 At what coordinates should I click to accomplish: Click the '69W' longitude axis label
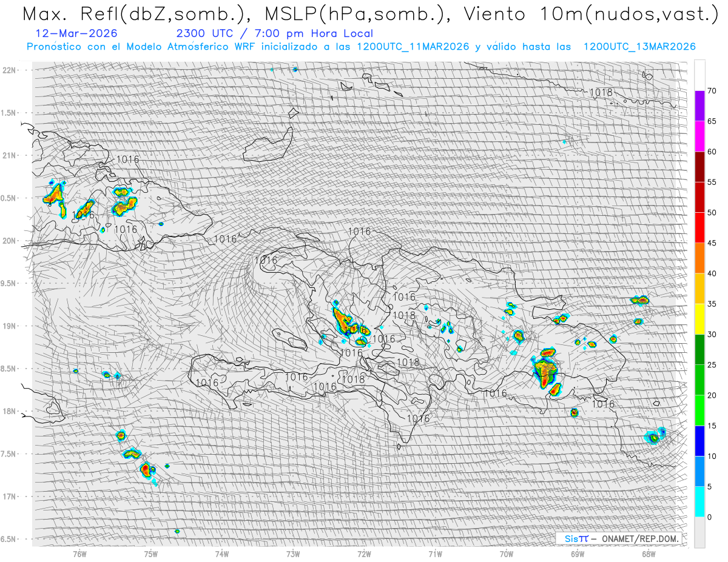(578, 554)
